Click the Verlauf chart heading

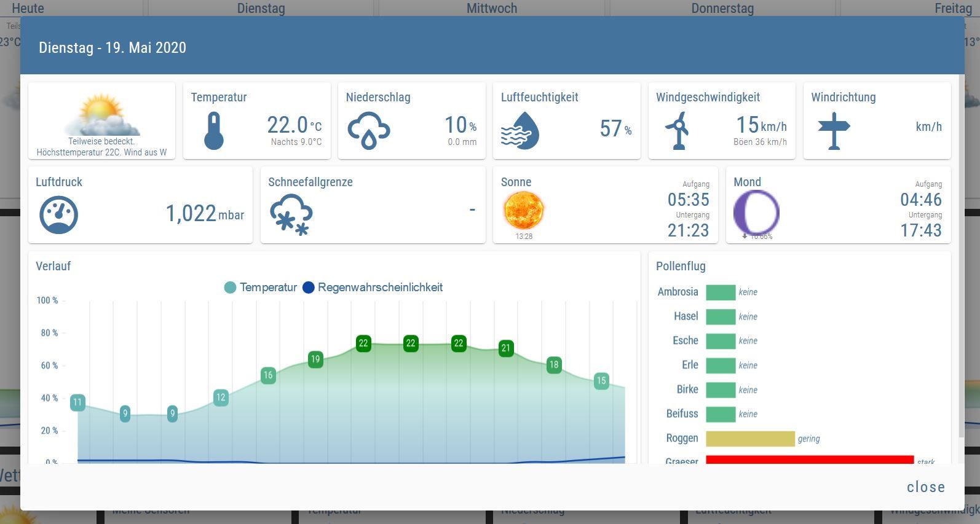point(53,267)
